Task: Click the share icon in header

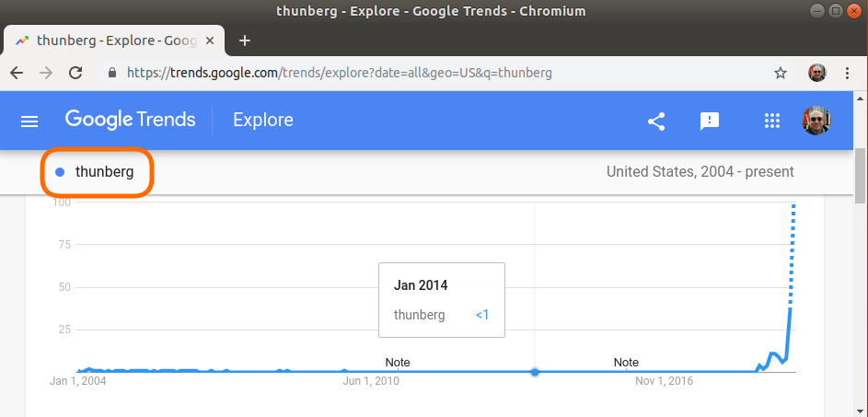Action: tap(656, 122)
